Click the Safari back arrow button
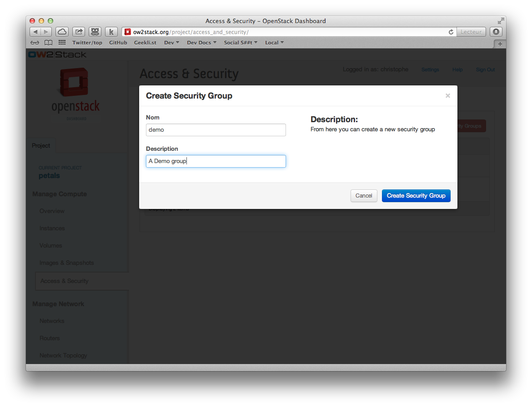The width and height of the screenshot is (532, 407). pyautogui.click(x=35, y=32)
